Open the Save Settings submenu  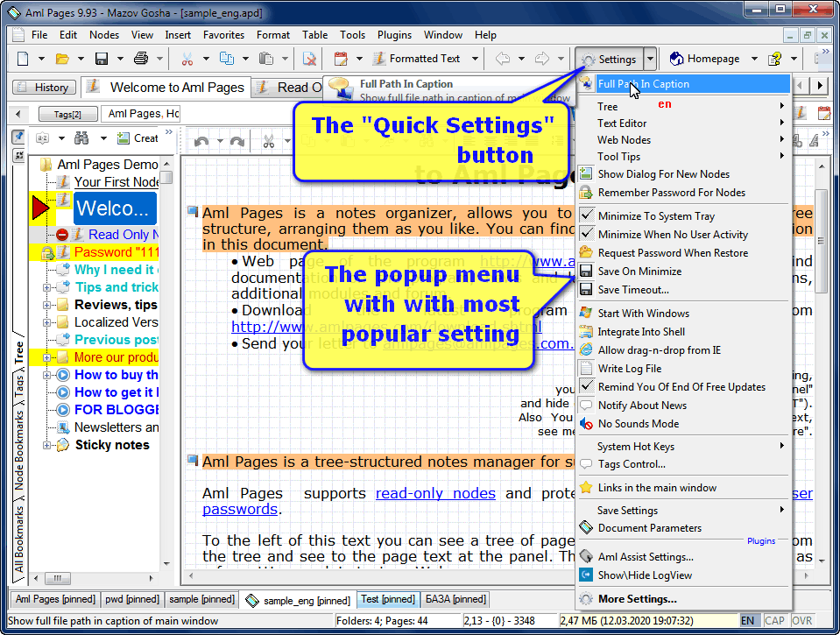click(x=683, y=510)
